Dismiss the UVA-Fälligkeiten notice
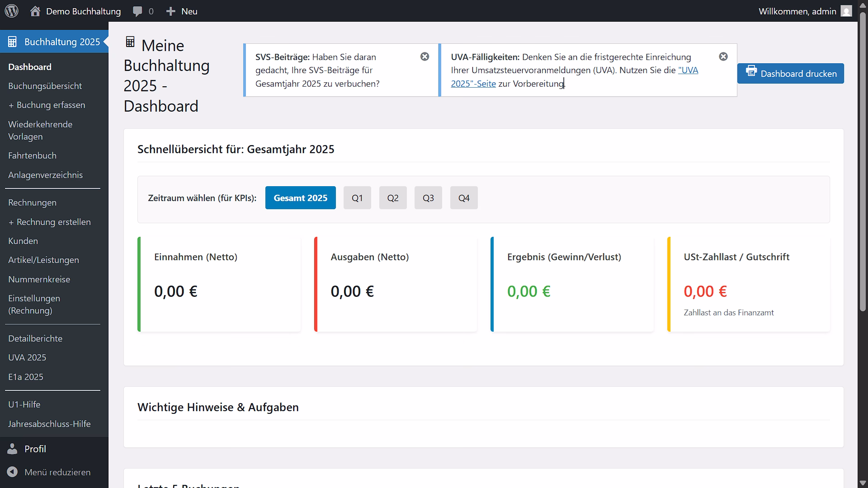 tap(723, 56)
